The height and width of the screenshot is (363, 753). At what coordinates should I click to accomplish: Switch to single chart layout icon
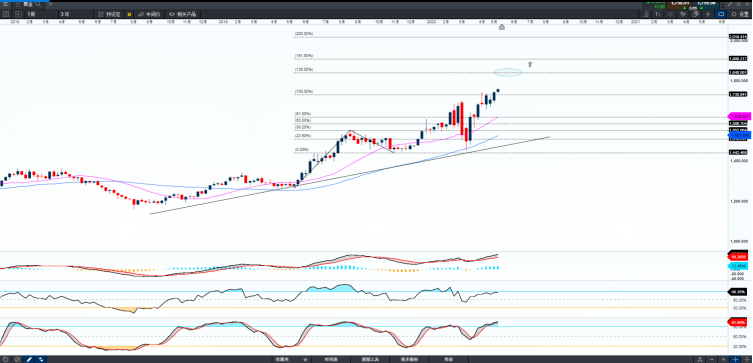click(6, 14)
